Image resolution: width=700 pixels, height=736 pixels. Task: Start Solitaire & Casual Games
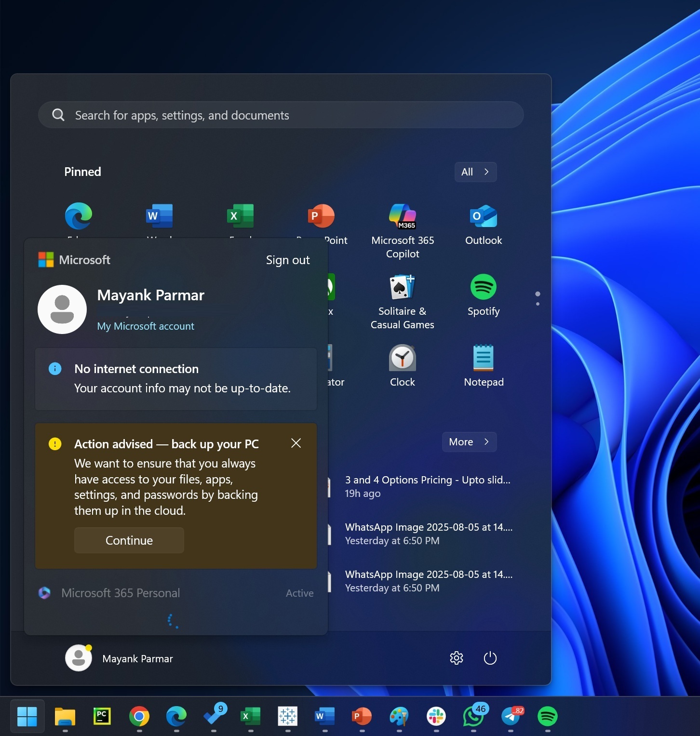(402, 287)
